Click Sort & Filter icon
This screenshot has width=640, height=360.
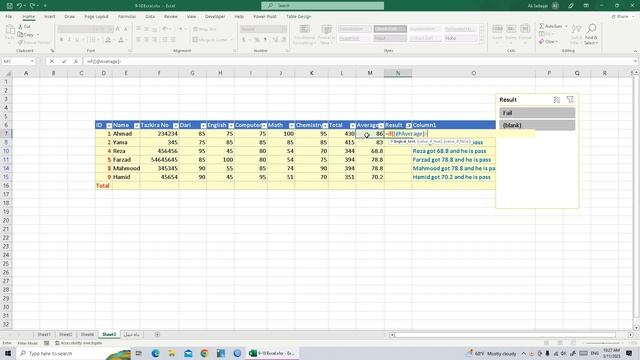[x=576, y=29]
